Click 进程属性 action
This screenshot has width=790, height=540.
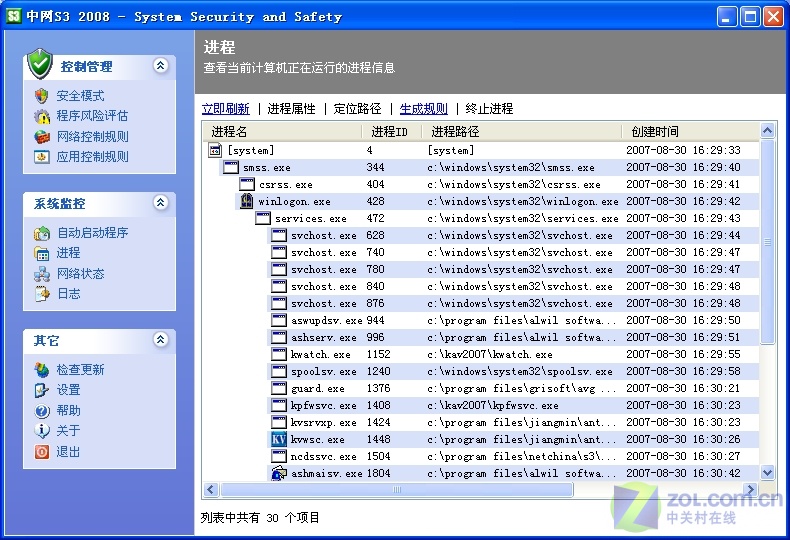291,109
